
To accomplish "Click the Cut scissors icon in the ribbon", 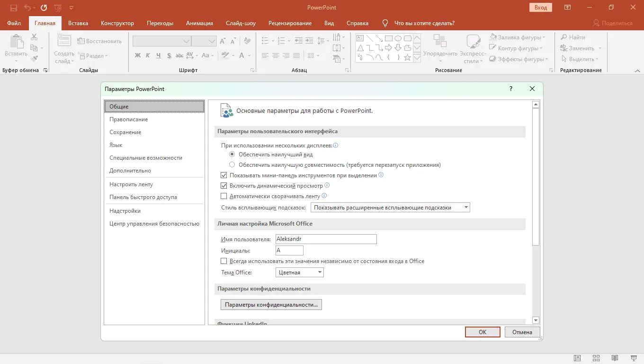I will point(34,37).
